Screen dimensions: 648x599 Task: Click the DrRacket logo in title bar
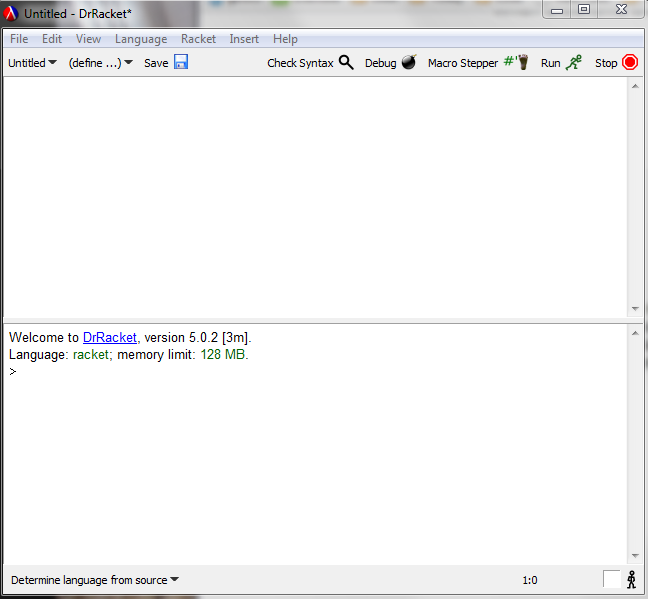point(10,14)
